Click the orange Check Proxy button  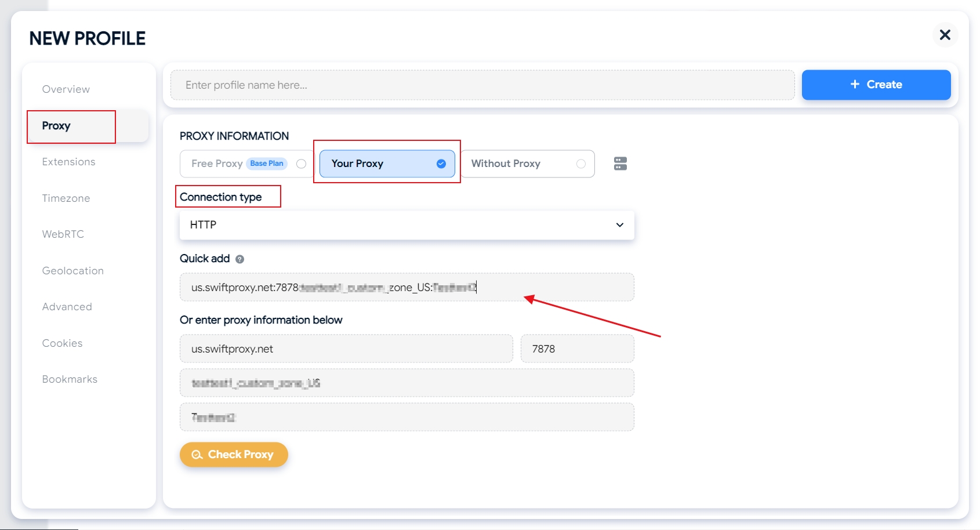(234, 455)
